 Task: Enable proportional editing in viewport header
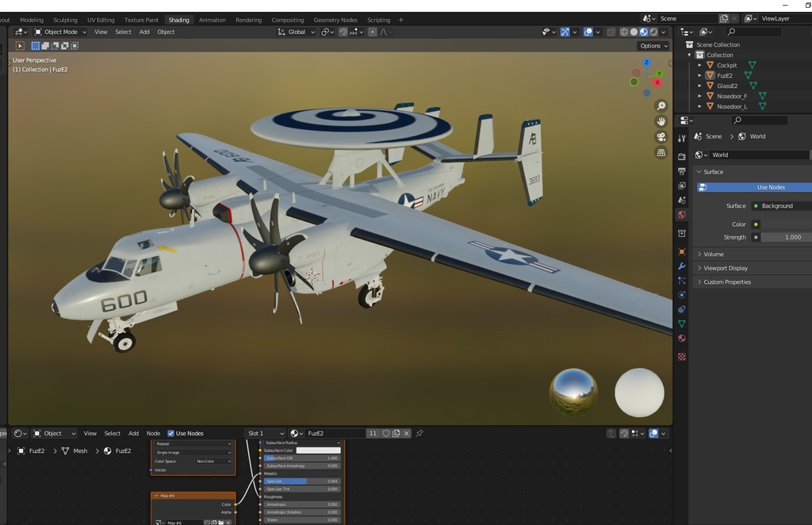point(373,32)
